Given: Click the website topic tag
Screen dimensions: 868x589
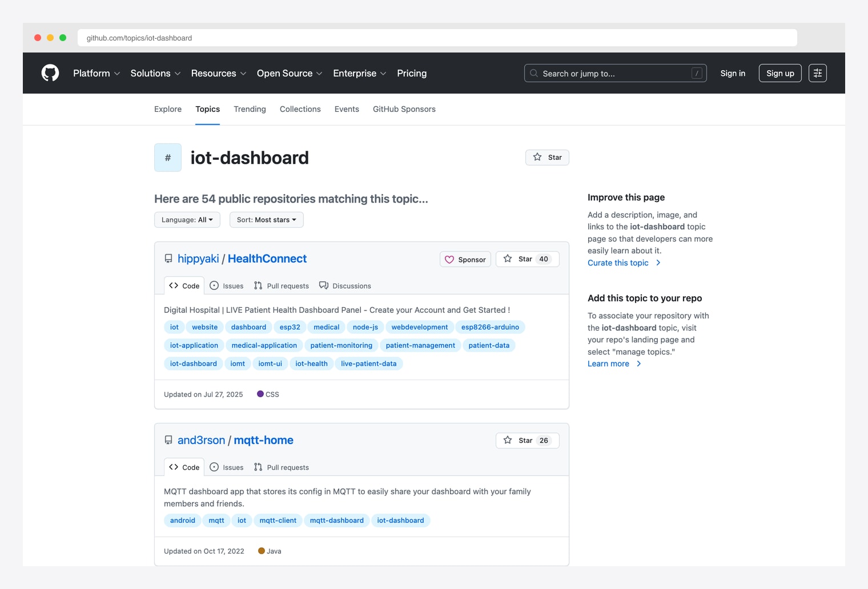Looking at the screenshot, I should (x=204, y=327).
